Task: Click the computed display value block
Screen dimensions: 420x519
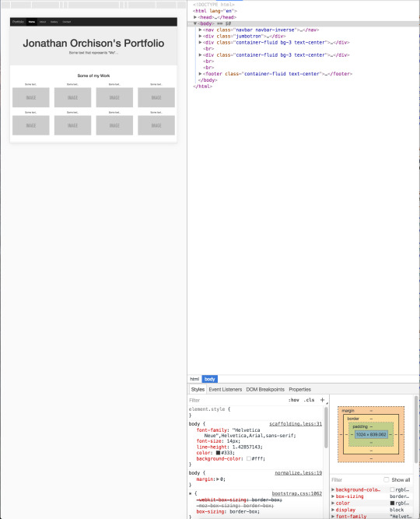Action: pos(397,510)
